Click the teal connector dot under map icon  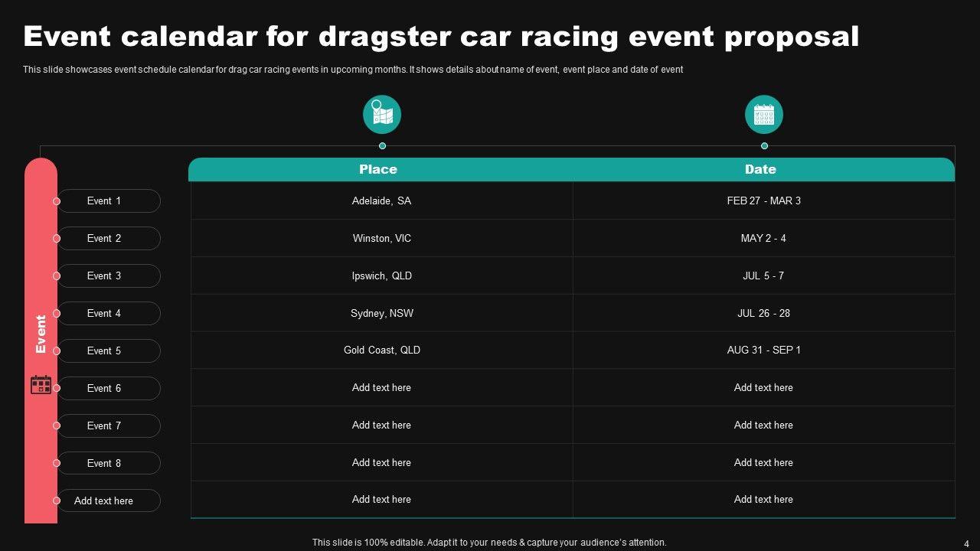382,146
